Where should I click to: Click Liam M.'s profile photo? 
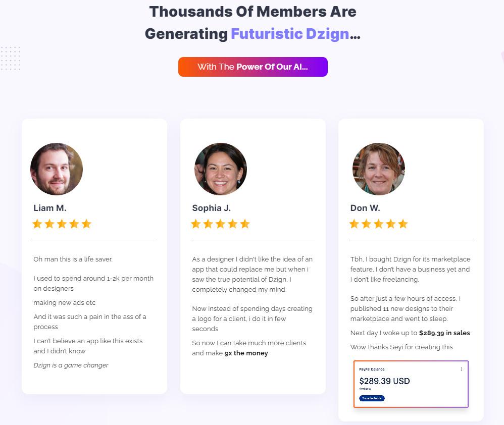pyautogui.click(x=57, y=169)
